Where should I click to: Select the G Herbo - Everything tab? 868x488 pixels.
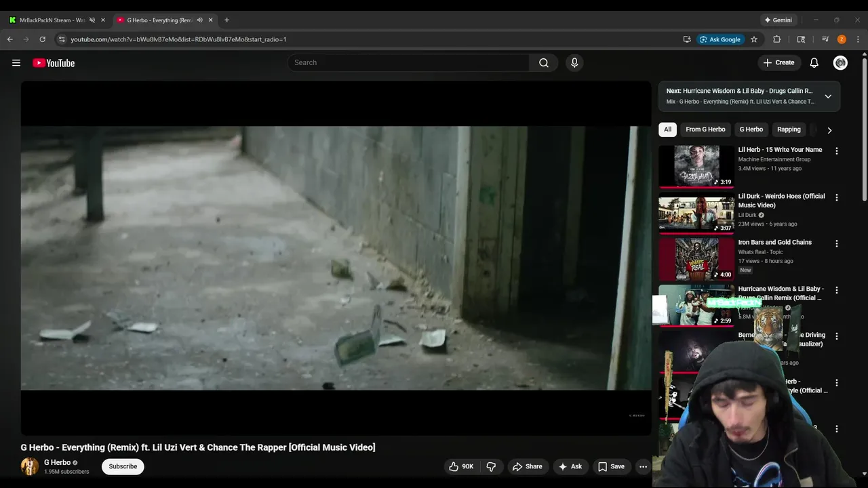click(x=159, y=20)
